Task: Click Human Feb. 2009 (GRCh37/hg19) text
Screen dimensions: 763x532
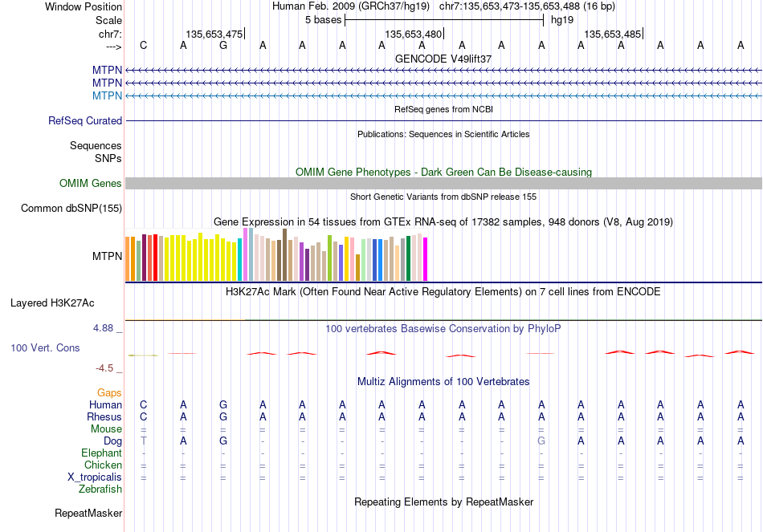Action: click(x=351, y=6)
